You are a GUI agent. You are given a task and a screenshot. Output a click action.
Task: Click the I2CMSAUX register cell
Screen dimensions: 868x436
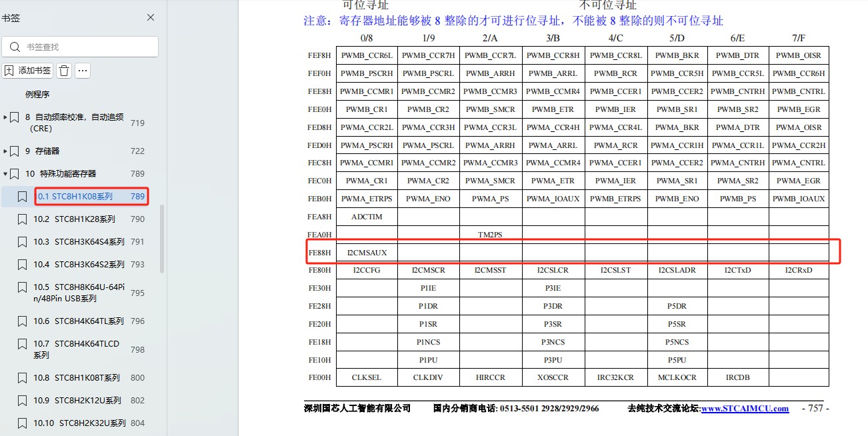(367, 253)
